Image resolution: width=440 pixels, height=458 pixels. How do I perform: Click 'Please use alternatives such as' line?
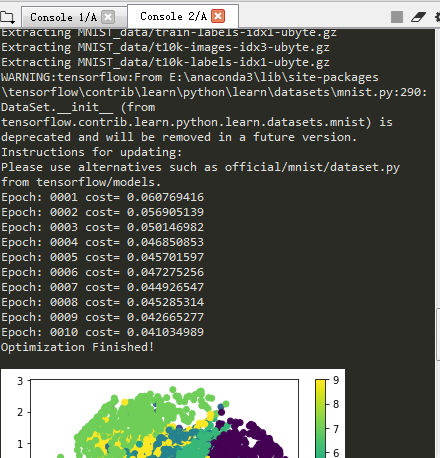[x=200, y=167]
